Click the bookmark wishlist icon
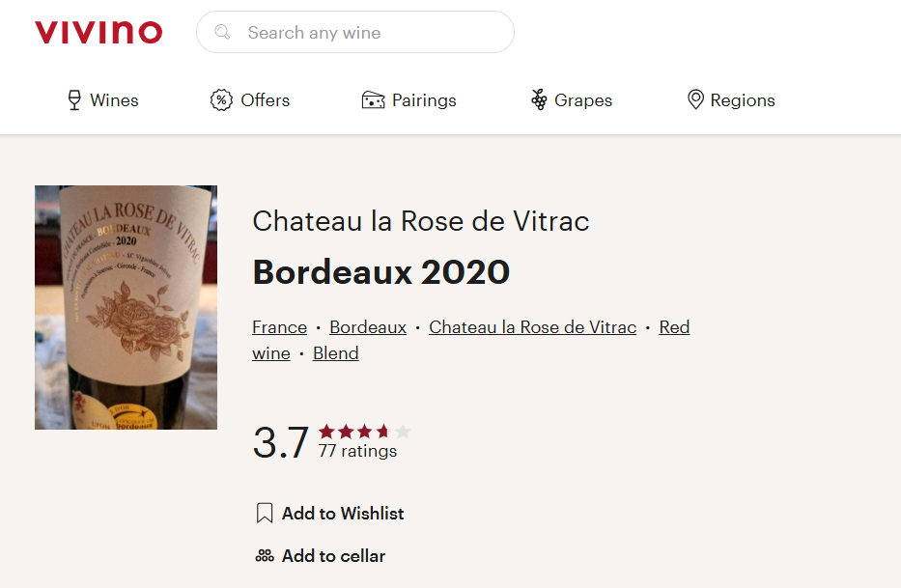The image size is (901, 588). click(265, 514)
